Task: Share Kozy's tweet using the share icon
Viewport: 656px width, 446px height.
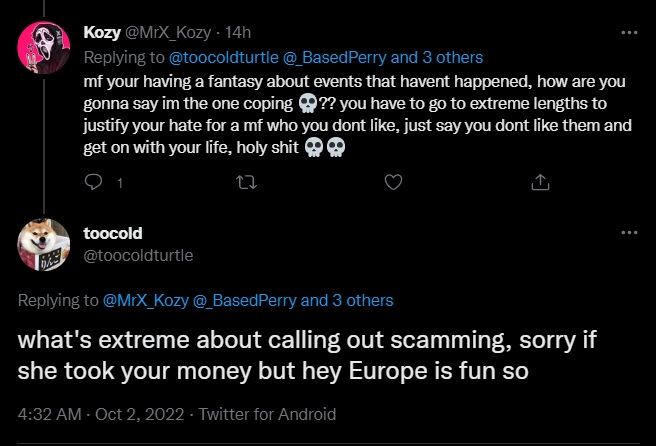Action: (540, 182)
